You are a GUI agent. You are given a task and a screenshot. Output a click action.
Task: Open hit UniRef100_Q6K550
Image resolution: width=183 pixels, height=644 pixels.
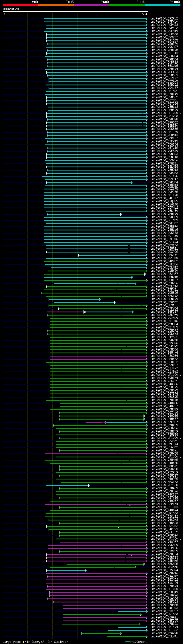pyautogui.click(x=164, y=34)
